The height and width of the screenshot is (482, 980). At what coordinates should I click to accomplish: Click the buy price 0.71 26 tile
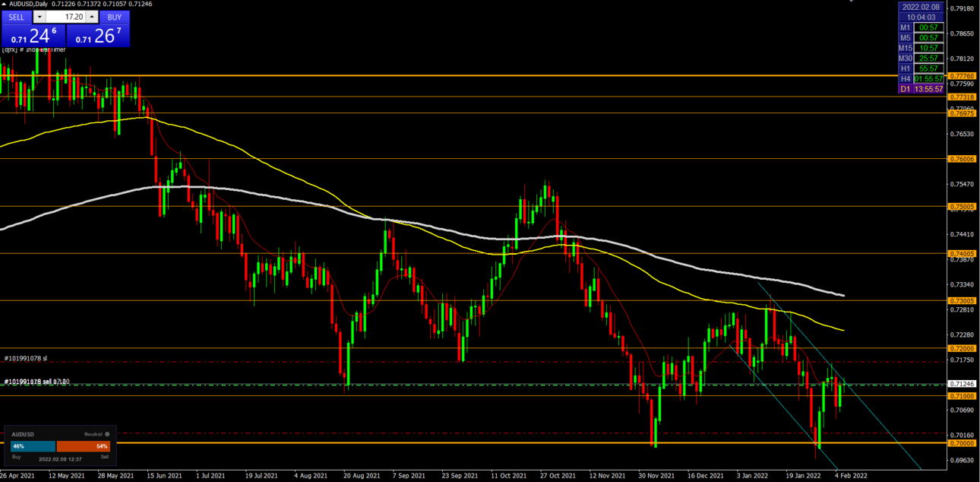click(98, 35)
